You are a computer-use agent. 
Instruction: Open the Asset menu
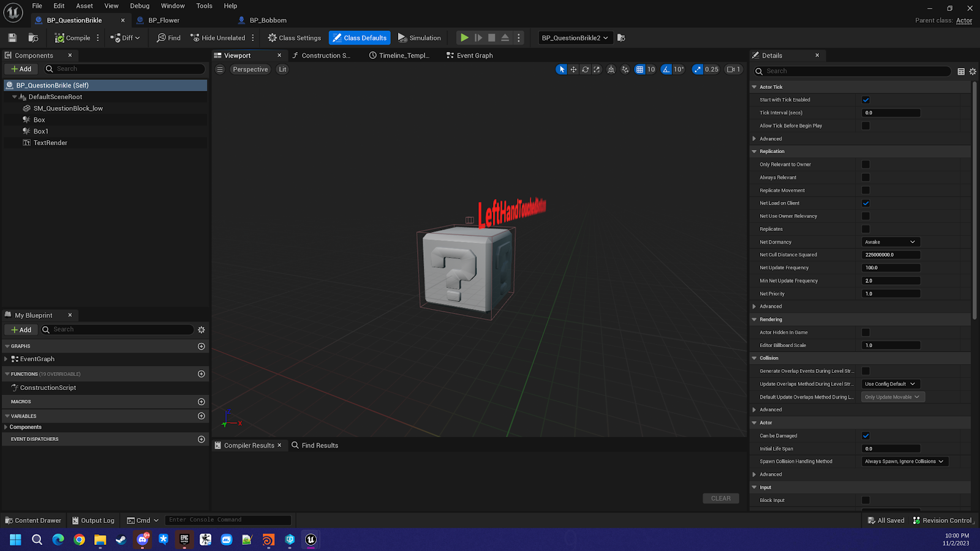[x=85, y=6]
